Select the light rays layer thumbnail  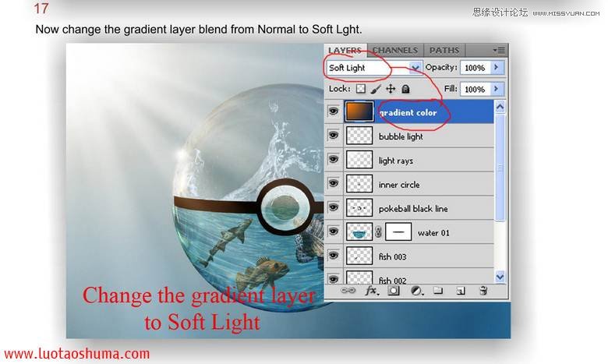click(359, 160)
